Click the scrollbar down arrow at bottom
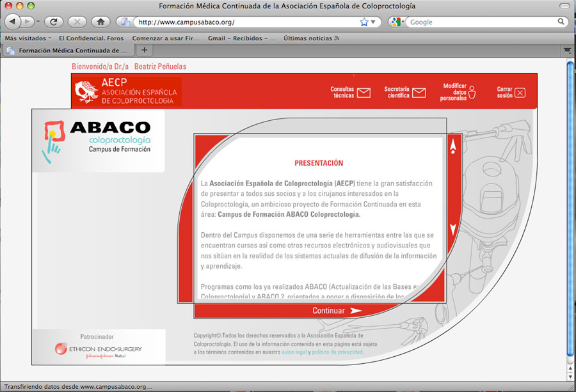Viewport: 576px width, 392px height. pos(570,377)
